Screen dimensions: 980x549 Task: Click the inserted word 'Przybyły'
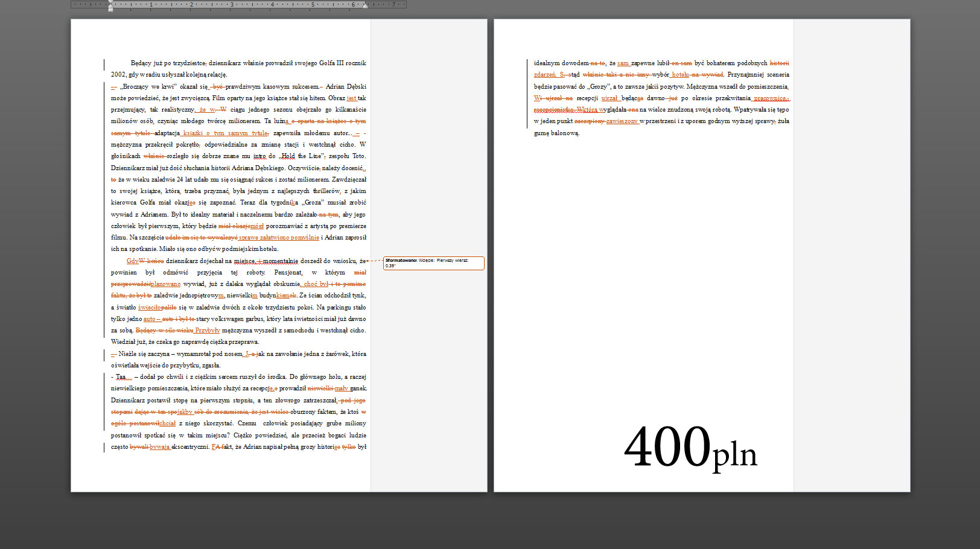coord(208,331)
